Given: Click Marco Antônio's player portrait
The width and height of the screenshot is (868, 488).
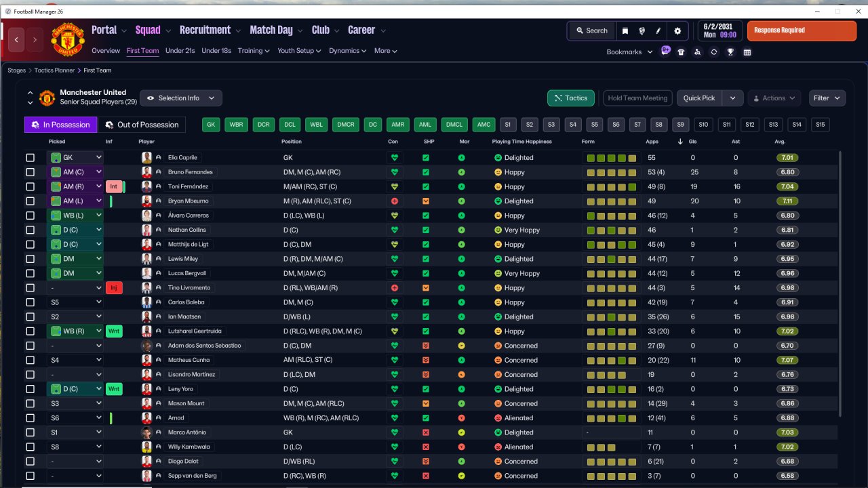Looking at the screenshot, I should (x=146, y=432).
